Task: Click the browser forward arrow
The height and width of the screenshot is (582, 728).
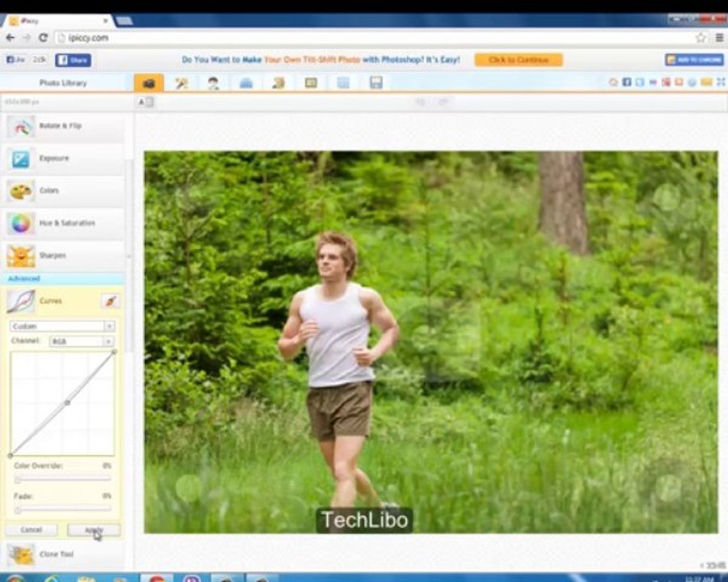Action: point(27,38)
